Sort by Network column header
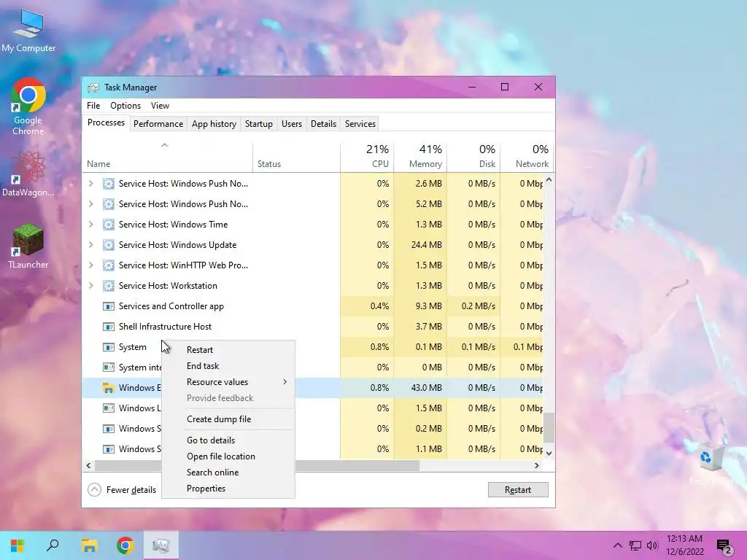 click(527, 156)
